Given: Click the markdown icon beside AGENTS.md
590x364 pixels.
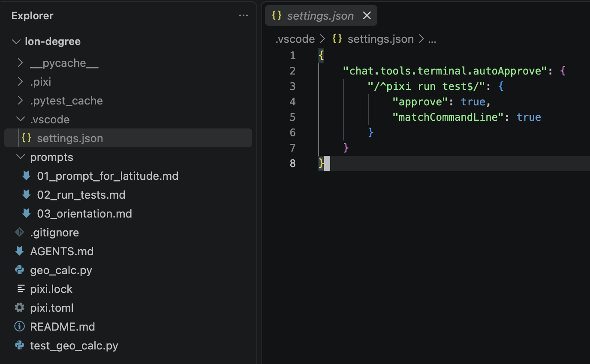Looking at the screenshot, I should coord(19,251).
